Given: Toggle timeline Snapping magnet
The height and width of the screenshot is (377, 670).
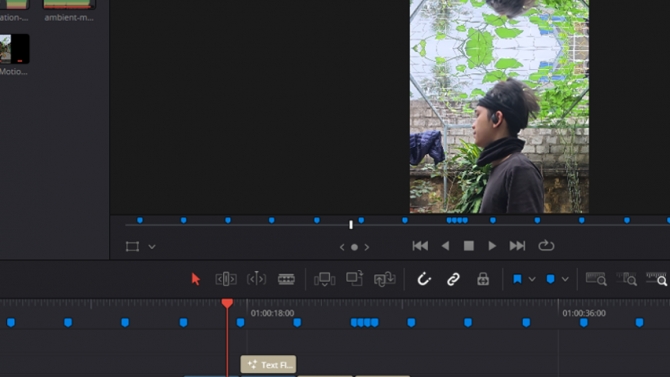Looking at the screenshot, I should (424, 279).
